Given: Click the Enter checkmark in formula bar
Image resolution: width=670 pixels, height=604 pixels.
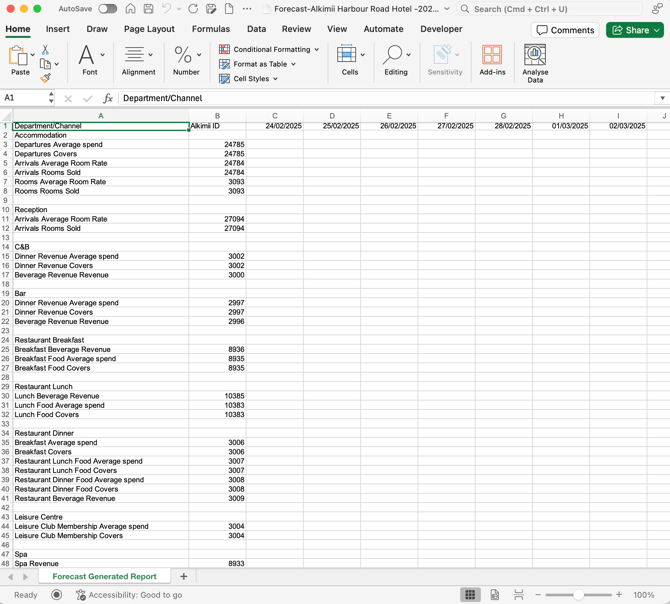Looking at the screenshot, I should [x=88, y=99].
